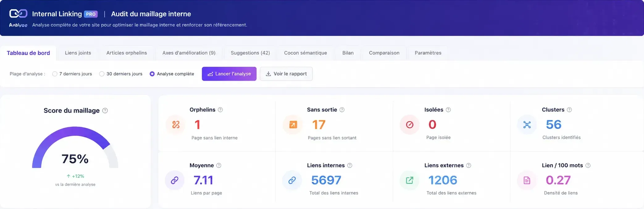
Task: Click the pink document link density icon
Action: pyautogui.click(x=527, y=180)
